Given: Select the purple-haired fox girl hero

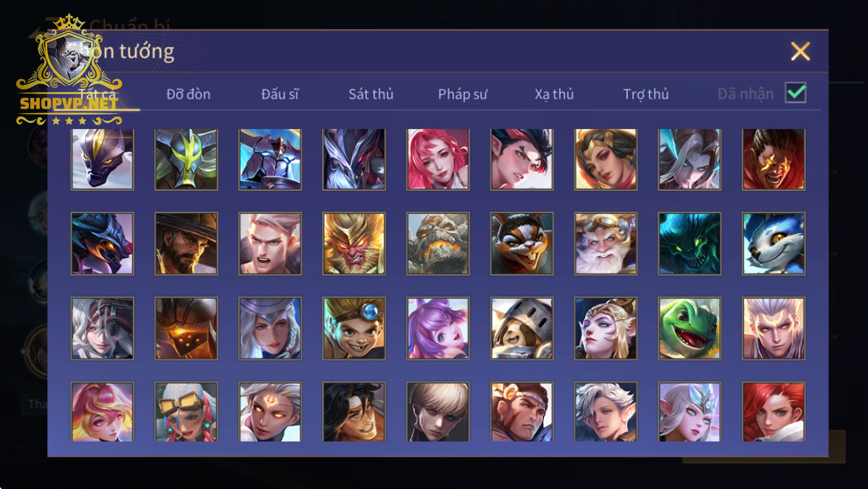Looking at the screenshot, I should tap(438, 328).
